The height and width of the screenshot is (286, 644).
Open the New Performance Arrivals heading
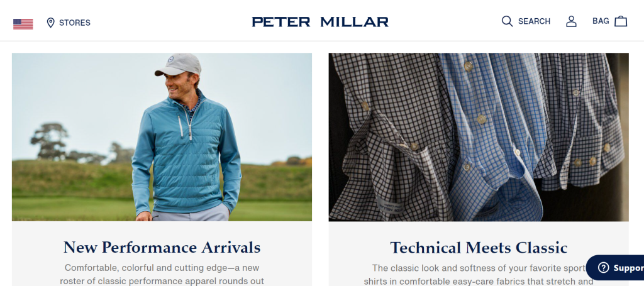[162, 248]
